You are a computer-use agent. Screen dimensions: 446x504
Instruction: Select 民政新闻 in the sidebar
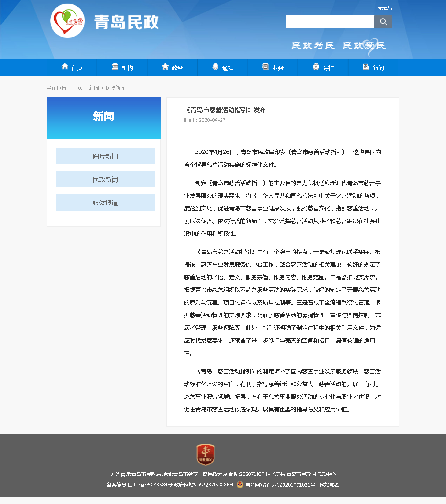coord(105,179)
